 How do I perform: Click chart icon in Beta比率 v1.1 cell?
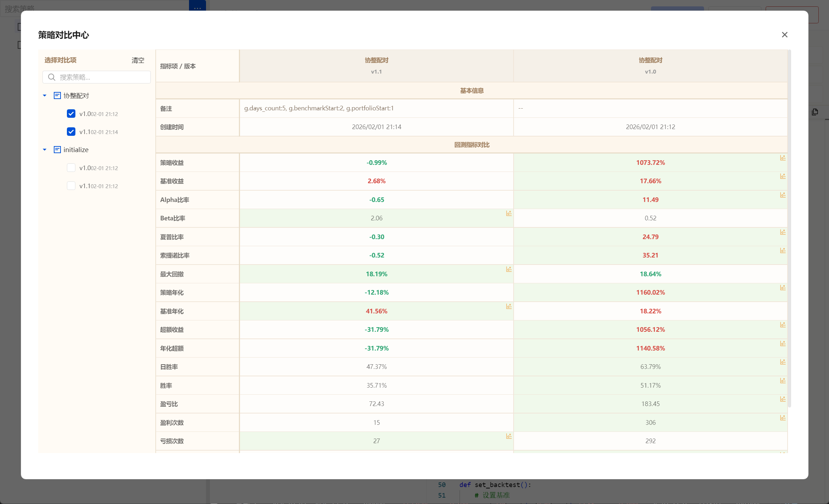(x=509, y=213)
